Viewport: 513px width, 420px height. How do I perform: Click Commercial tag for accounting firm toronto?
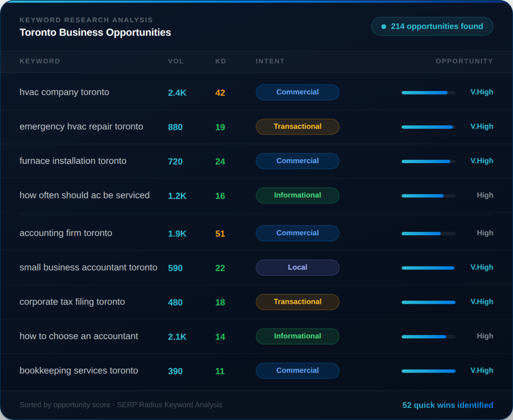coord(298,233)
